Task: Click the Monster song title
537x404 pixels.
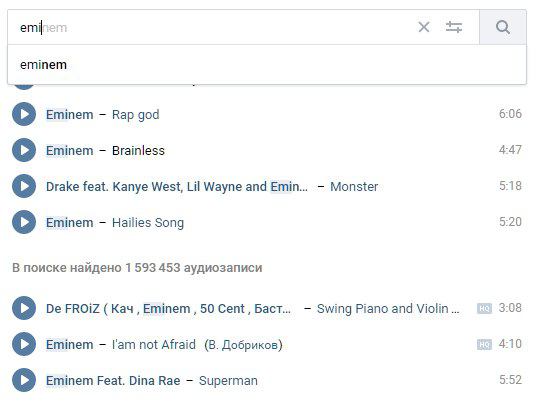Action: [354, 187]
